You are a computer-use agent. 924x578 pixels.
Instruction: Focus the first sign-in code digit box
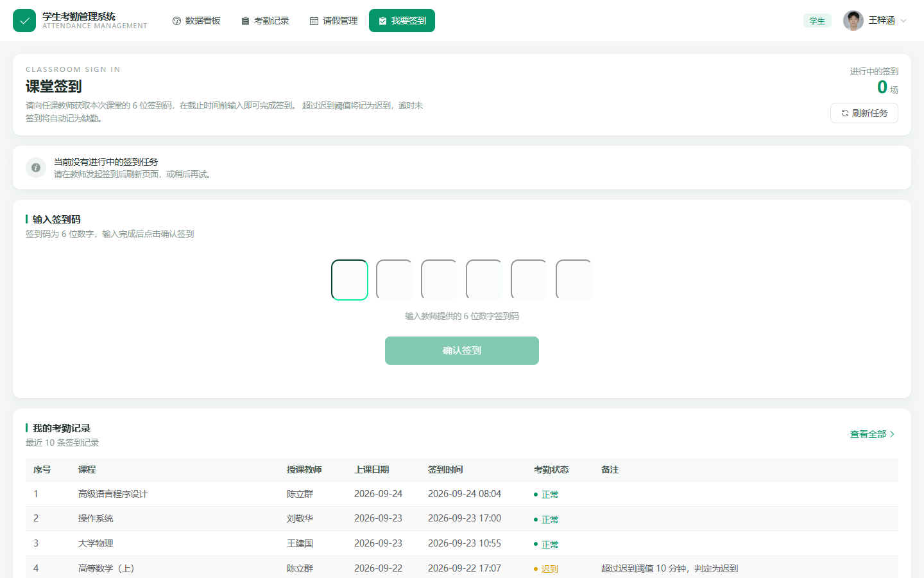coord(350,280)
